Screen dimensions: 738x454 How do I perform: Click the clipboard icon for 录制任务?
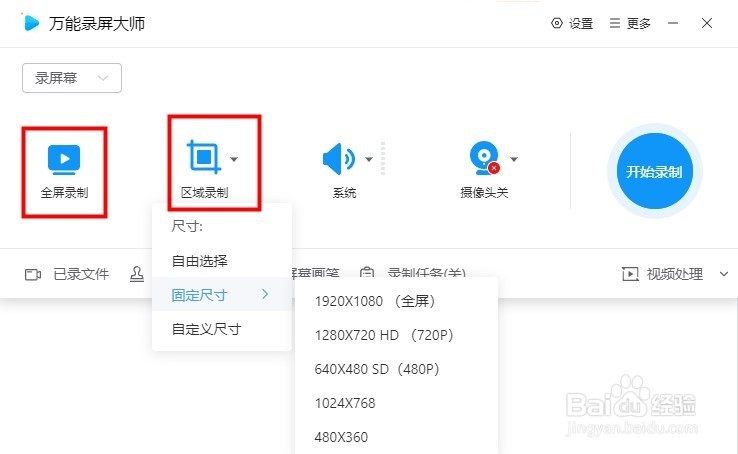367,272
